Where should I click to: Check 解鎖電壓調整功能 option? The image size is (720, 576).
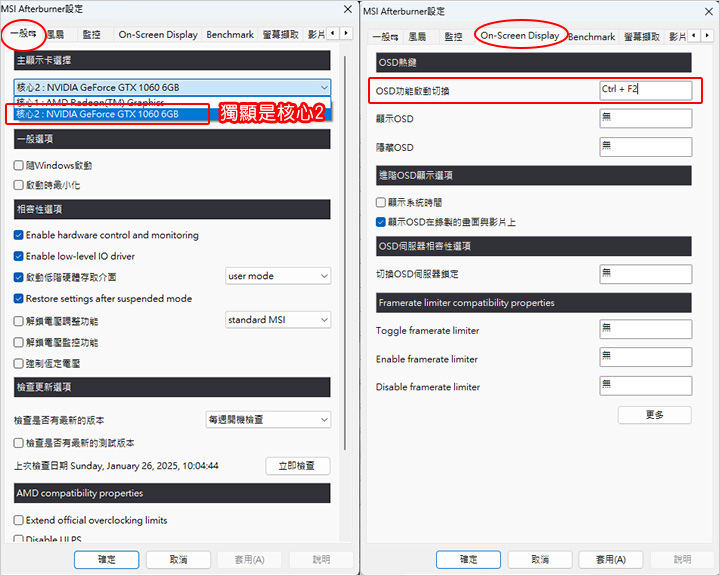click(x=18, y=321)
